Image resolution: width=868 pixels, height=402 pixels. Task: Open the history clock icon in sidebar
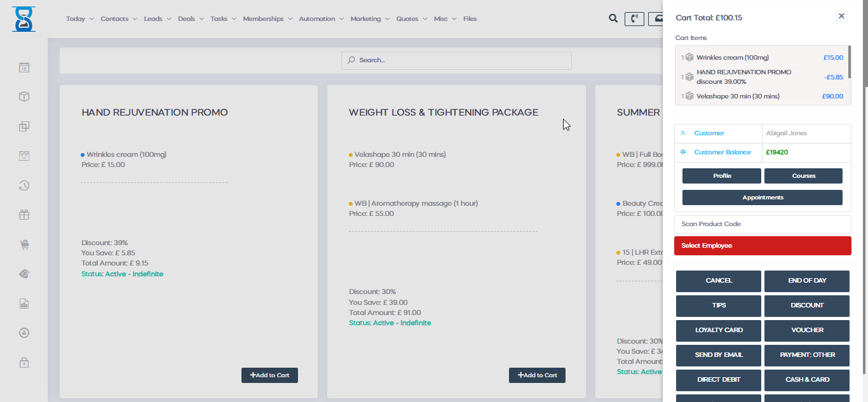click(x=24, y=185)
